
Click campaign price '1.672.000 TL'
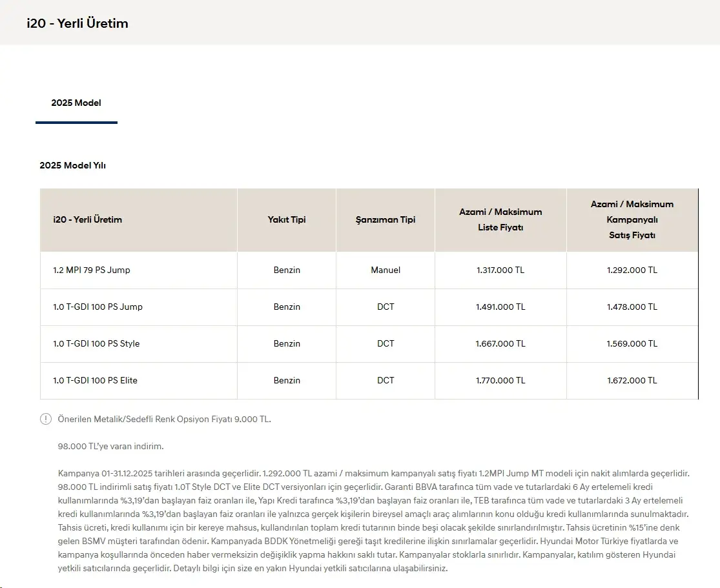coord(632,380)
